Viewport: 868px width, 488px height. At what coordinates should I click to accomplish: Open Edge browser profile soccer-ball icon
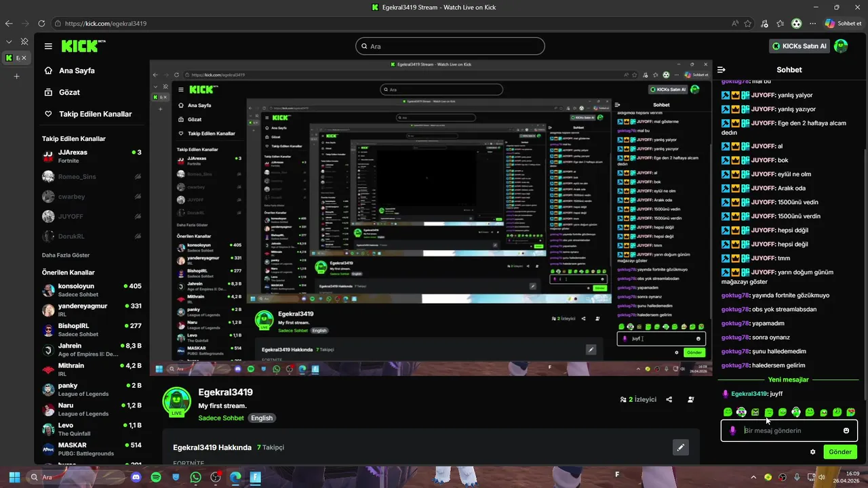point(796,23)
